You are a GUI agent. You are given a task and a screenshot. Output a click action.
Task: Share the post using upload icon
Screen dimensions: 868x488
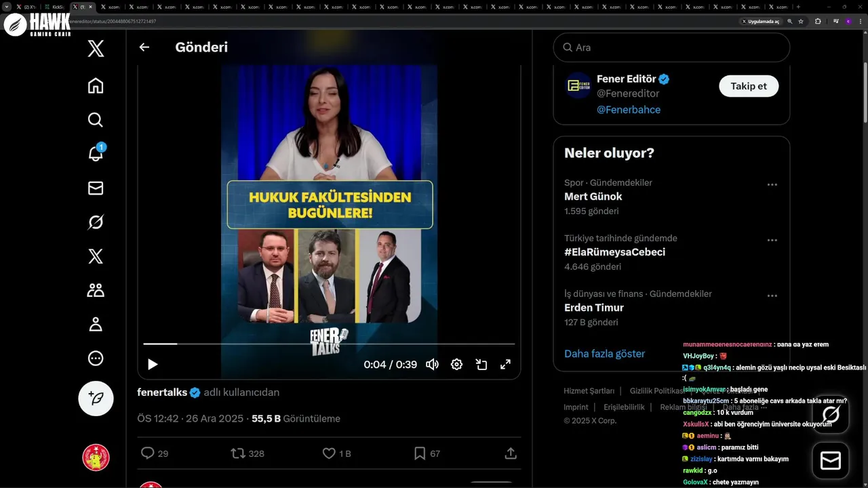click(x=511, y=453)
